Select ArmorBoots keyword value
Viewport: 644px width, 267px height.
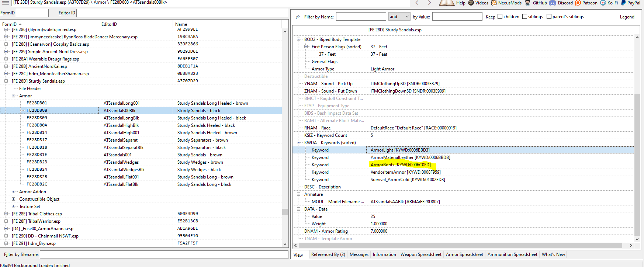coord(401,165)
